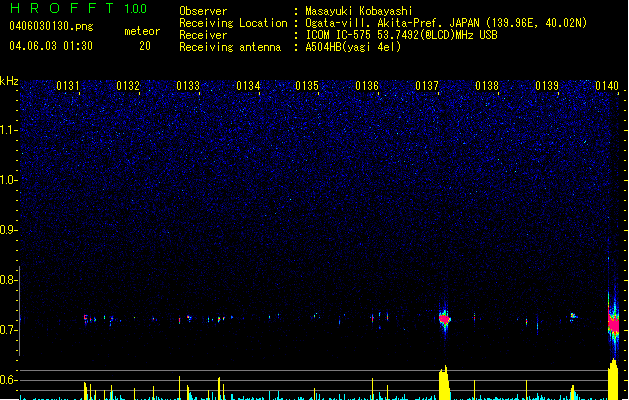Image resolution: width=629 pixels, height=400 pixels.
Task: Click the Receiving antenna label
Action: [x=230, y=47]
